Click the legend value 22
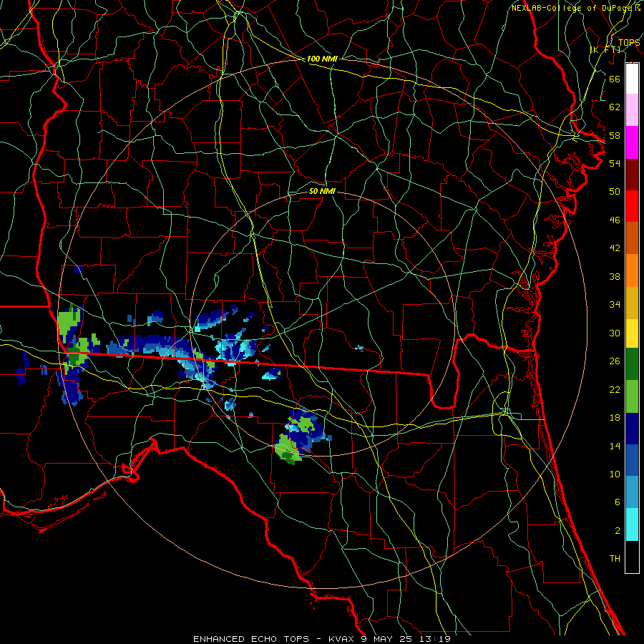This screenshot has width=644, height=644. tap(615, 390)
